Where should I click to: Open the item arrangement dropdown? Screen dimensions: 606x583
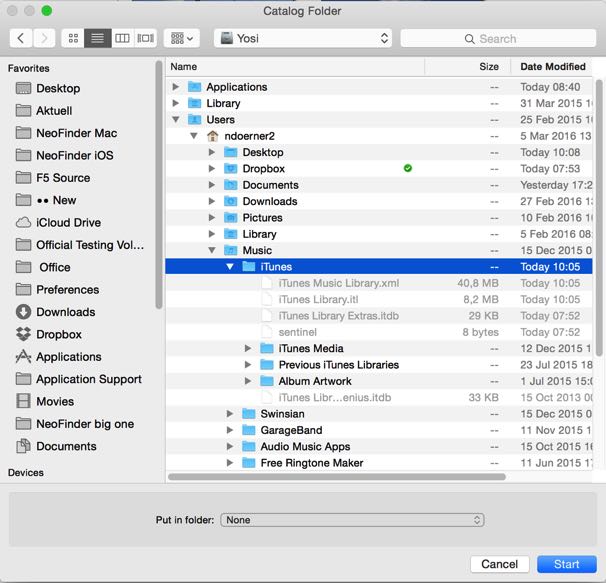pyautogui.click(x=182, y=38)
